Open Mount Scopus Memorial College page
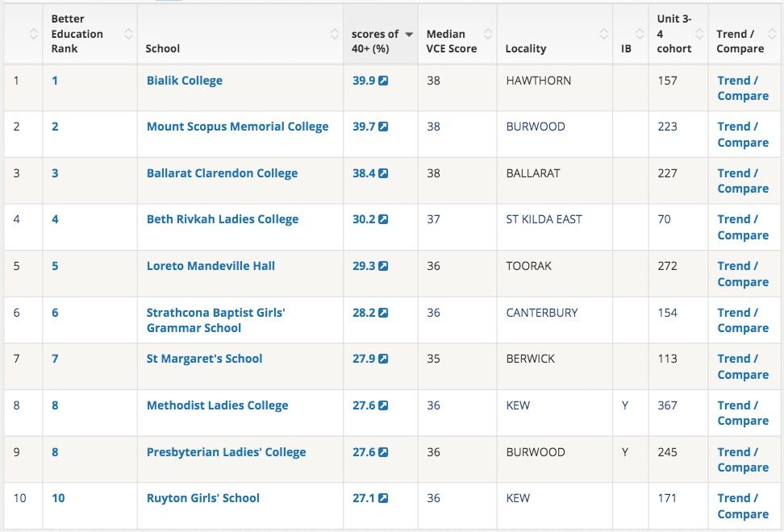The width and height of the screenshot is (784, 532). (x=237, y=127)
